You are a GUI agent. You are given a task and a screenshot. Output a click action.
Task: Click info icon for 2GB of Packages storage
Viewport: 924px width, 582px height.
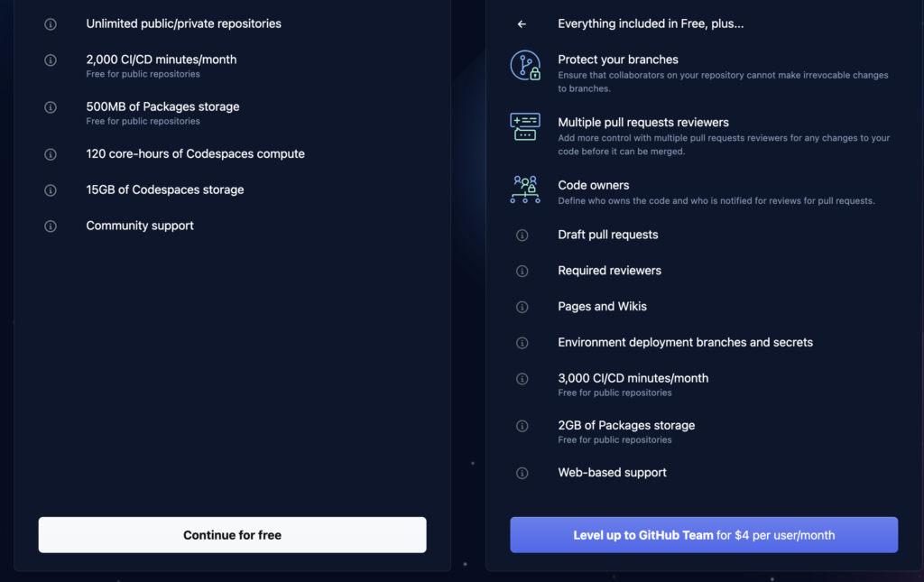pyautogui.click(x=522, y=426)
